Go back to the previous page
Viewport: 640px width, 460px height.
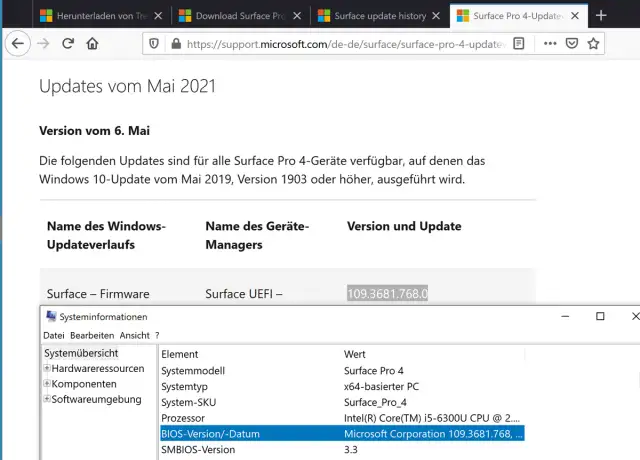pos(17,44)
